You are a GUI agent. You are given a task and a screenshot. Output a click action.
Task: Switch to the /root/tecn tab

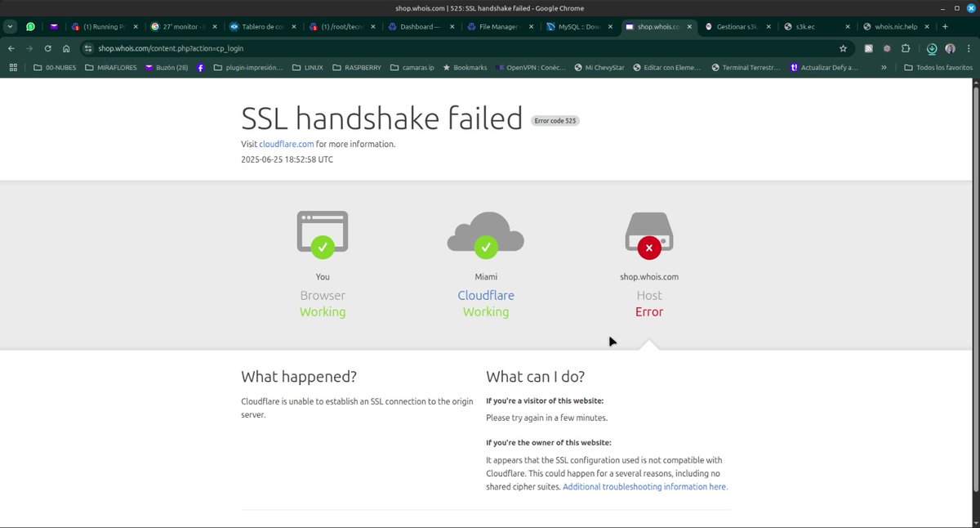pos(342,26)
